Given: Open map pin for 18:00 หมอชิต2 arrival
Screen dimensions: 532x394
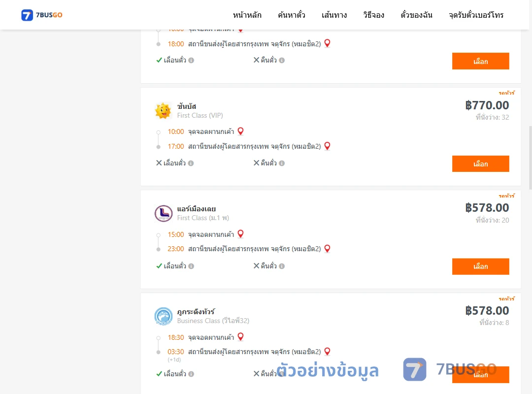Looking at the screenshot, I should (x=328, y=43).
